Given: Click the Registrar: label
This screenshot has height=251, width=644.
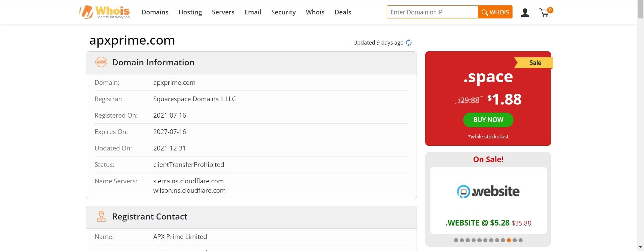Looking at the screenshot, I should click(108, 99).
